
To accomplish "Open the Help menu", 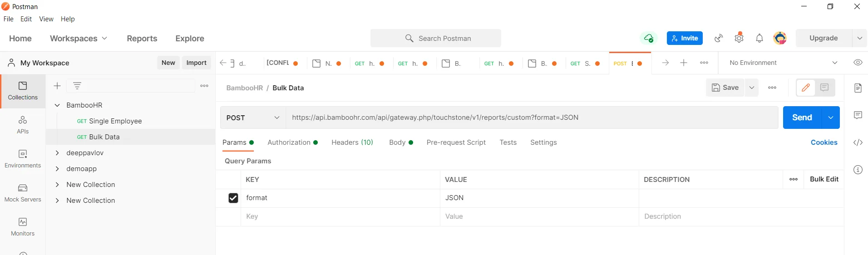I will [68, 19].
